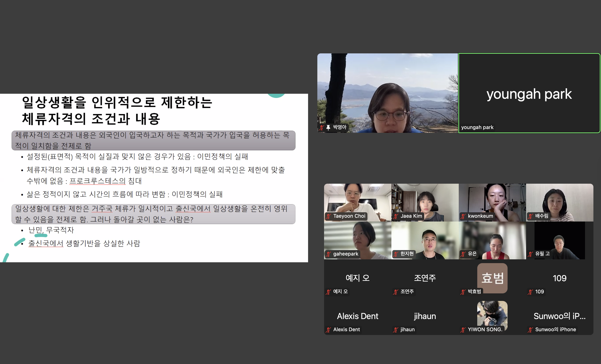Click bullet starting 삶은 정적이지 않고
Viewport: 601px width, 364px height.
click(x=124, y=194)
